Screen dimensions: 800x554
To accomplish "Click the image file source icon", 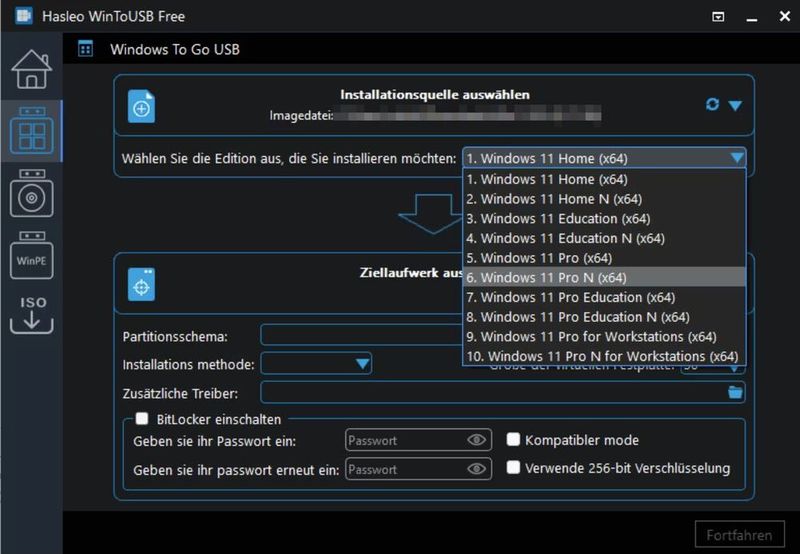I will 141,106.
